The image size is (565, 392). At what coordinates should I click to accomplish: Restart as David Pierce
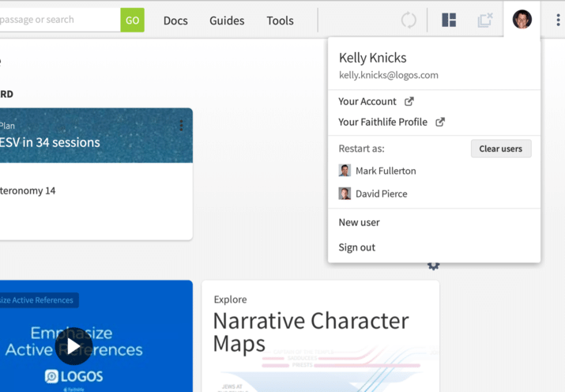(381, 194)
